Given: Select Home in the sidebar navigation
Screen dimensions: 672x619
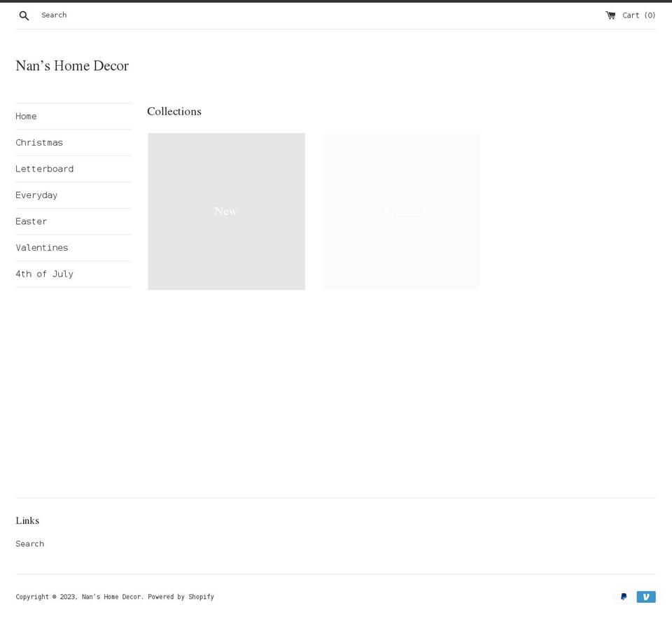Looking at the screenshot, I should click(x=26, y=116).
